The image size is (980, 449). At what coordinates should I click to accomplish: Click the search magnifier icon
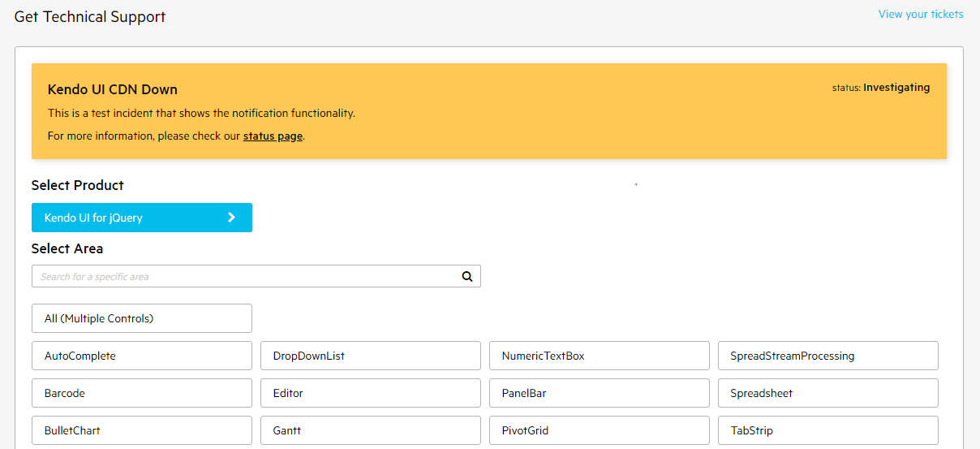click(x=467, y=276)
